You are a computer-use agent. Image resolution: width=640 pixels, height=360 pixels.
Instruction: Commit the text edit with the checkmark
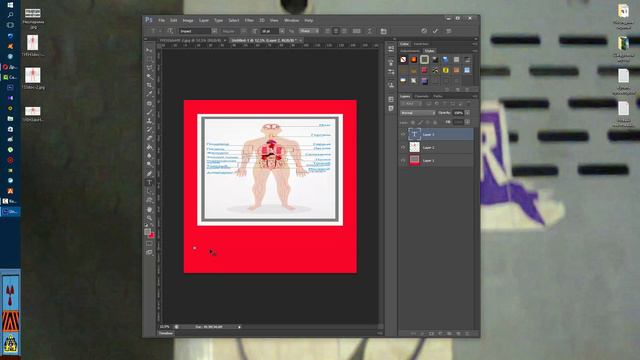click(436, 31)
